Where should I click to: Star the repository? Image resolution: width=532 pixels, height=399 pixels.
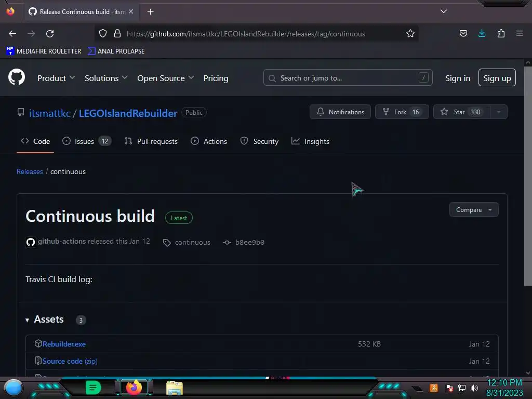point(462,112)
